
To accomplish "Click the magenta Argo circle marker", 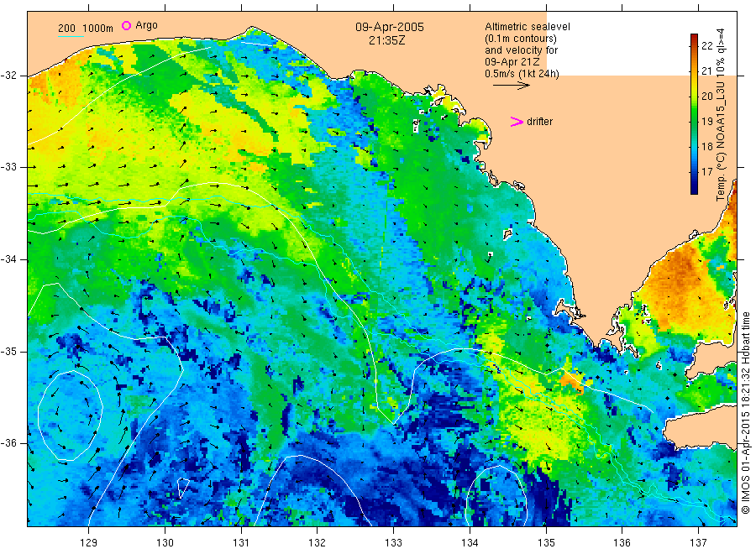I will [x=126, y=25].
